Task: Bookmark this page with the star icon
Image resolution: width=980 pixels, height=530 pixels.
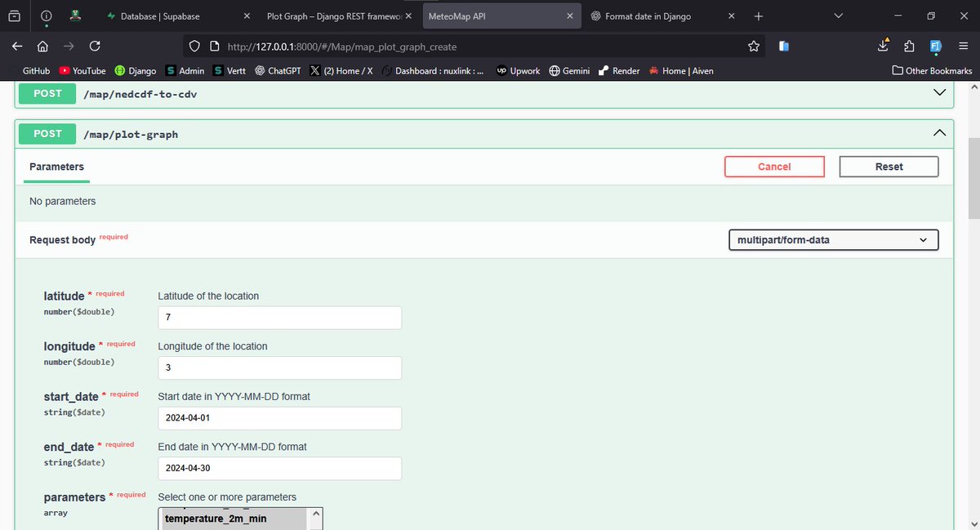Action: pyautogui.click(x=754, y=47)
